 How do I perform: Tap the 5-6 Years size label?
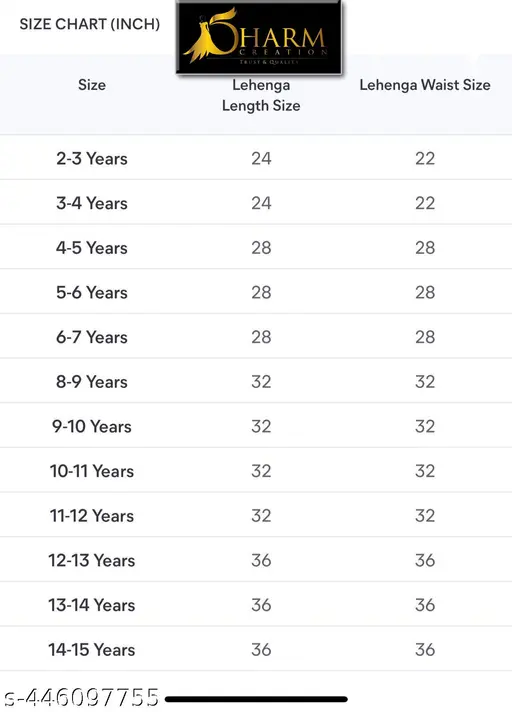click(92, 292)
